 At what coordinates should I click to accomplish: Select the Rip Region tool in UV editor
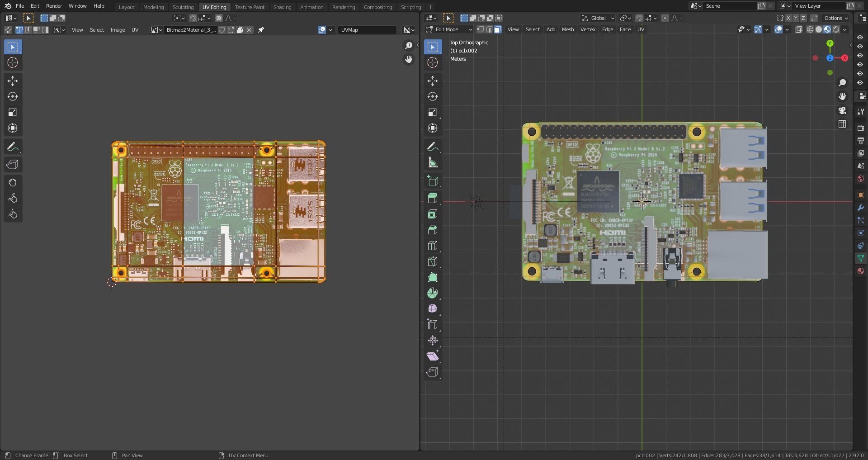click(13, 165)
